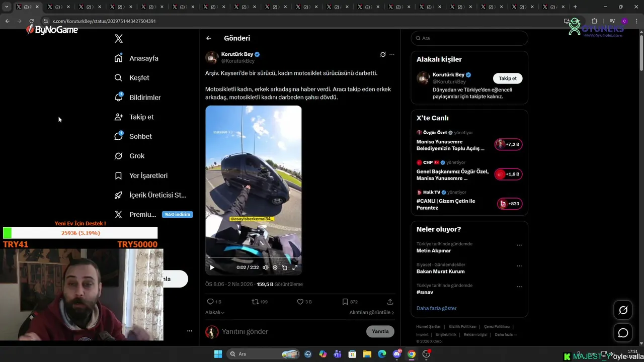The width and height of the screenshot is (644, 362).
Task: Open Hizmet Şartları footer link
Action: (429, 327)
